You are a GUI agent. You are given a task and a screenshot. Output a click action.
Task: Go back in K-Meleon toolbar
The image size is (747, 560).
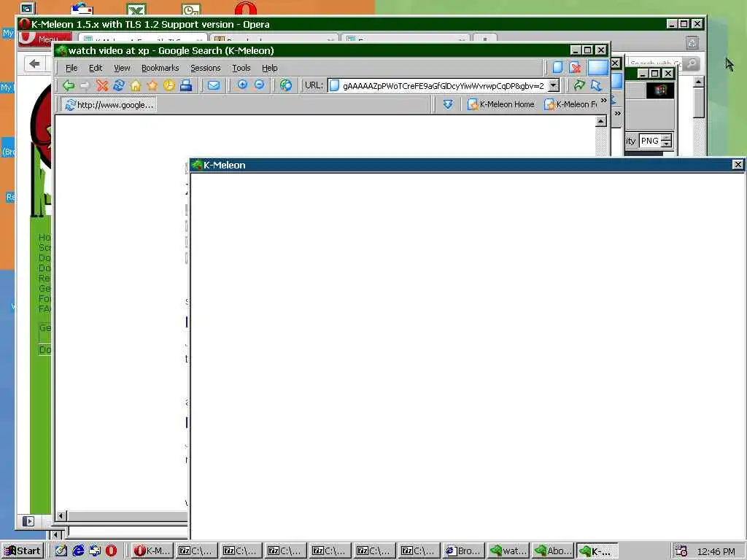[69, 85]
